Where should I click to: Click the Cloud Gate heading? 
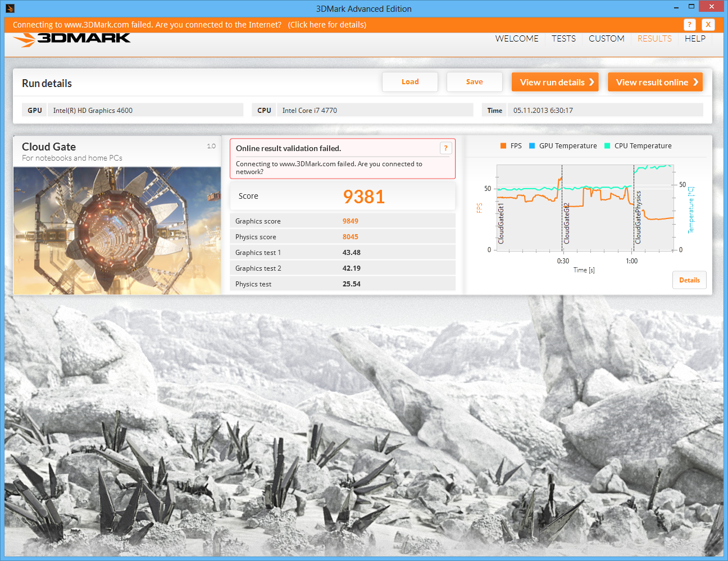pos(49,147)
